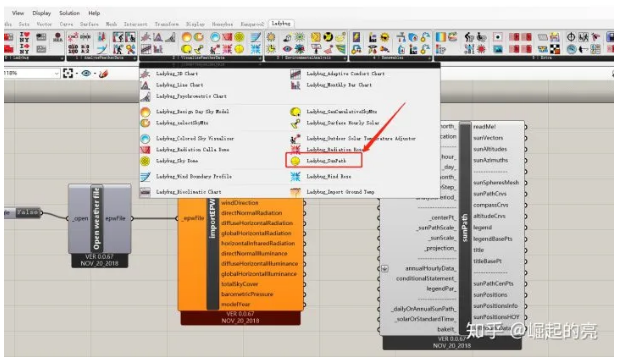Screen dimensions: 619x360
Task: Click the red eye icon in EnvironmentalAnalysis
Action: click(287, 49)
